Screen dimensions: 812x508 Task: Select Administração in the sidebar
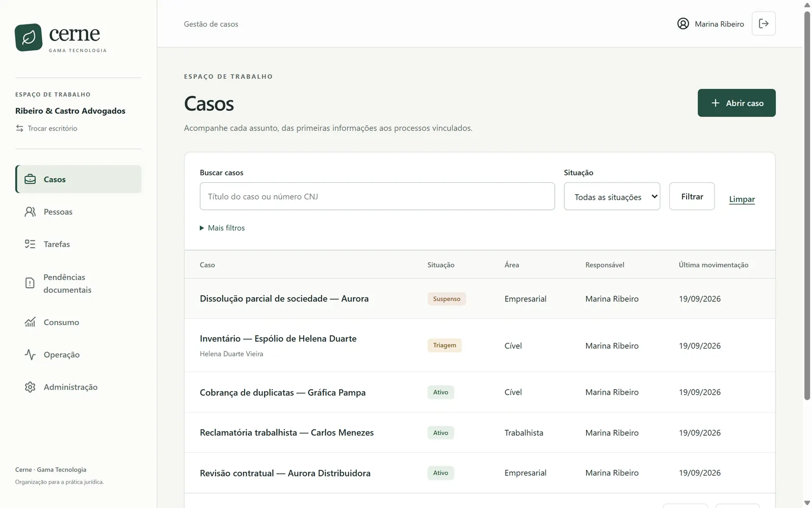click(x=78, y=387)
